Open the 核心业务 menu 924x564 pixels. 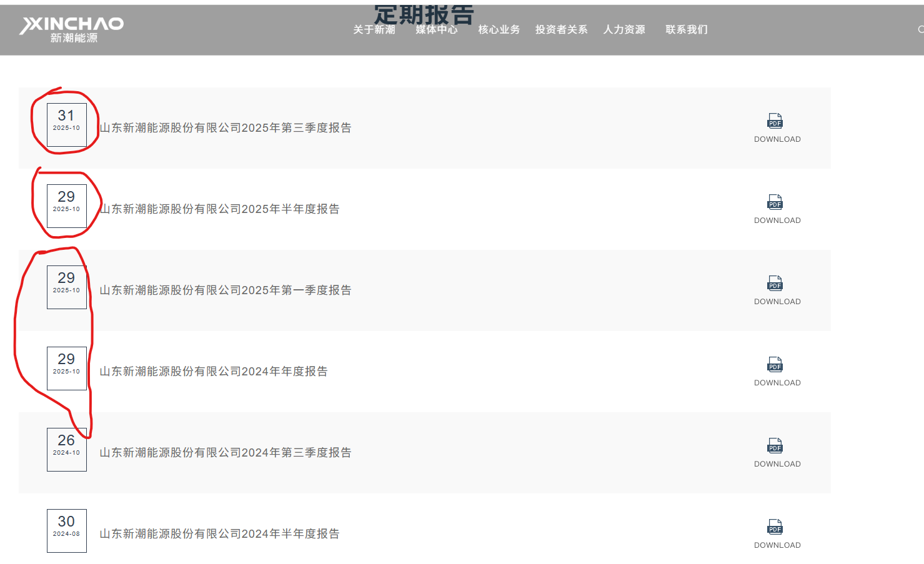[x=499, y=29]
